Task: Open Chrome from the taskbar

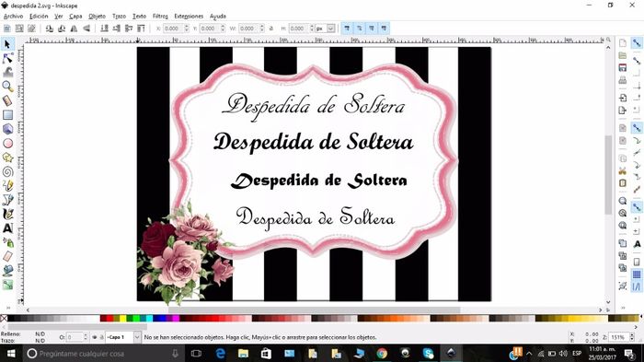Action: [x=382, y=354]
